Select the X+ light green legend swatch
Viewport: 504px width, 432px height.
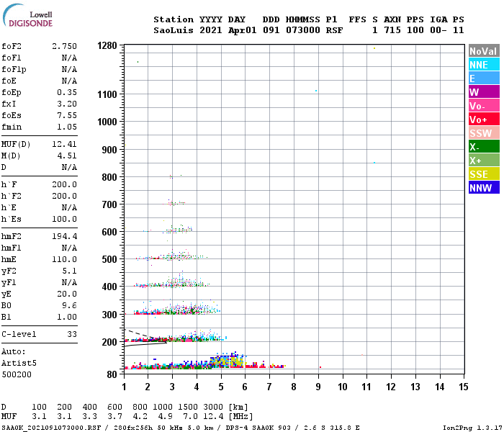point(484,160)
